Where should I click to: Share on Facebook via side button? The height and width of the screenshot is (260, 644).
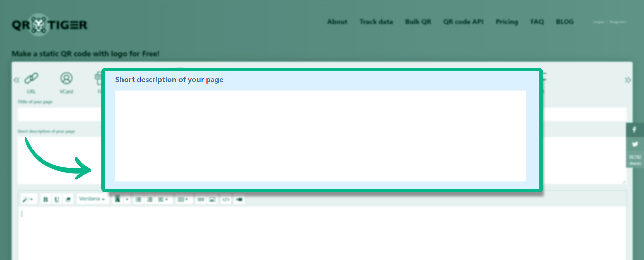point(634,130)
